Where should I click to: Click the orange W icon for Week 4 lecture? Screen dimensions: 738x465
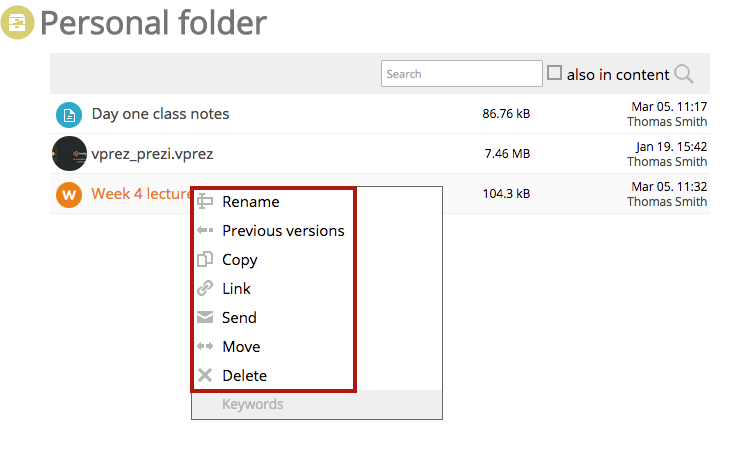[x=69, y=194]
